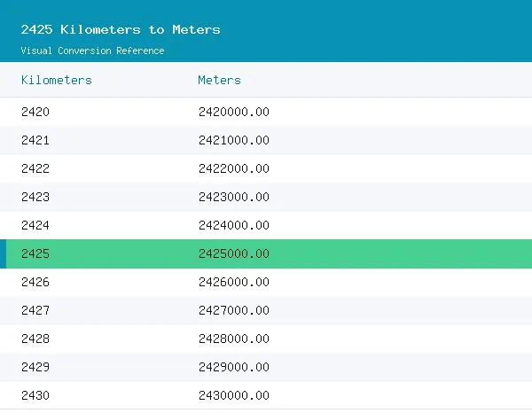
Task: Click the highlighted 2425000.00 meters value
Action: coord(234,253)
